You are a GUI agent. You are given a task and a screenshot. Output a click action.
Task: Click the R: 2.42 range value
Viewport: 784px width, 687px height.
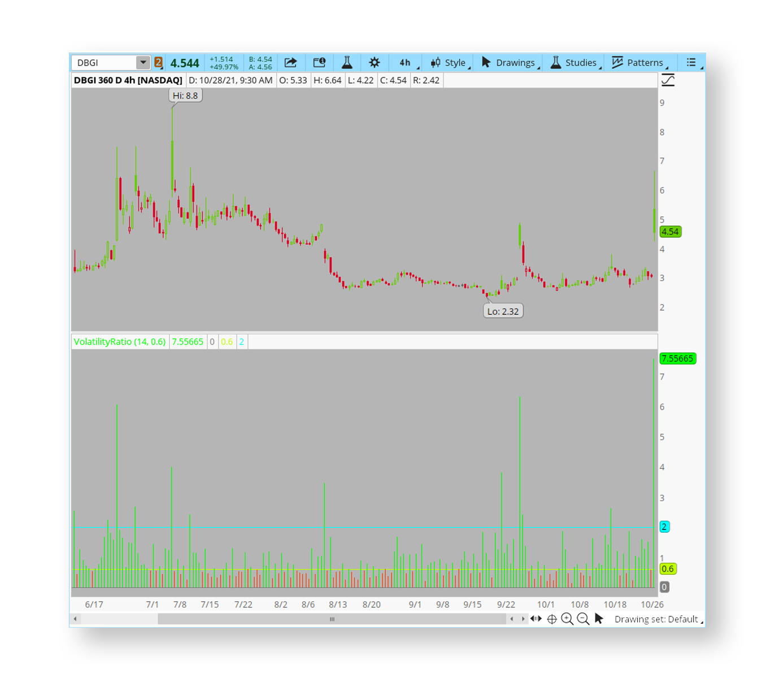coord(426,80)
